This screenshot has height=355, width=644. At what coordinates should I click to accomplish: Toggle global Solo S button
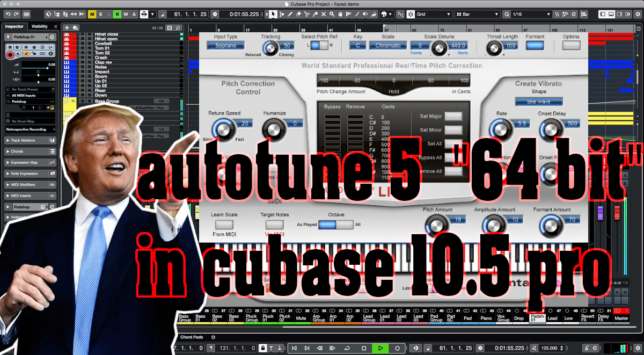click(100, 14)
